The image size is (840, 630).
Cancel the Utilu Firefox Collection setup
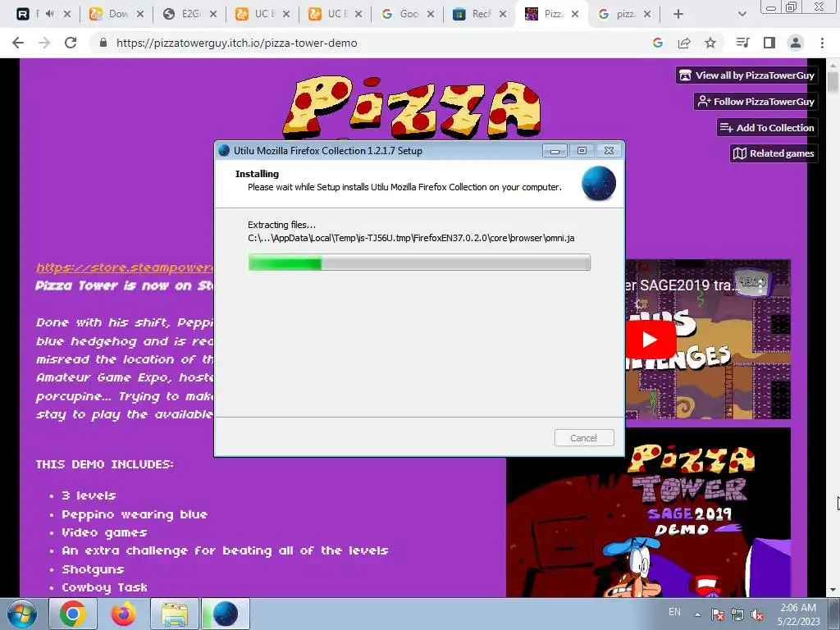[x=584, y=438]
